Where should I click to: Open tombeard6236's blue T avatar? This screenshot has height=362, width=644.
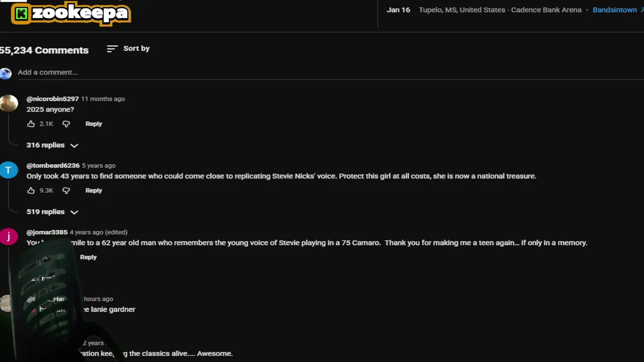[9, 170]
